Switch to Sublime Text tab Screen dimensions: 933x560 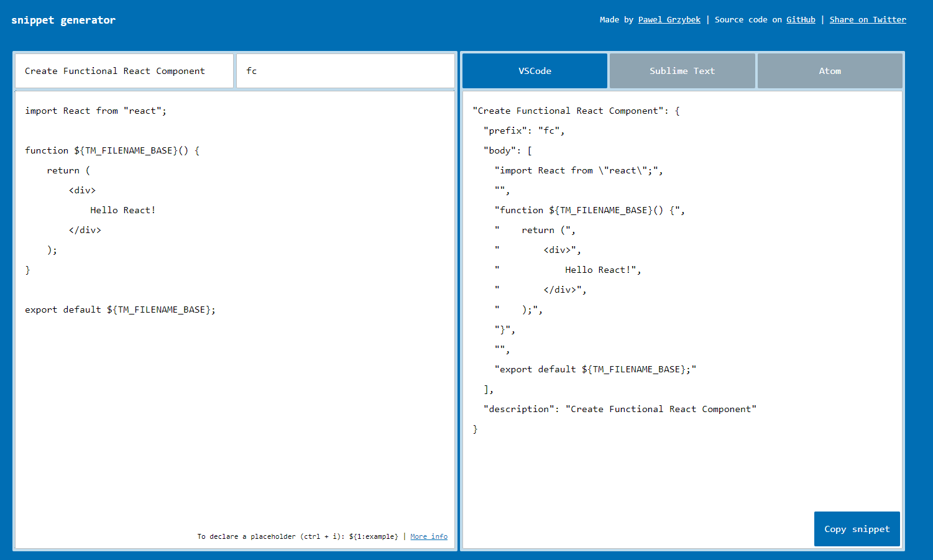coord(682,71)
